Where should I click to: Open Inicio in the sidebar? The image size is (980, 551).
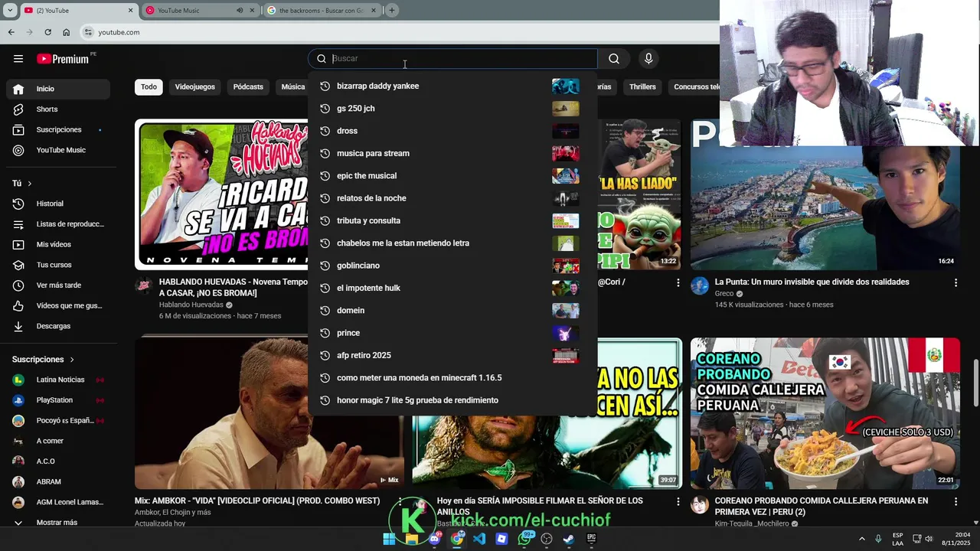coord(58,89)
